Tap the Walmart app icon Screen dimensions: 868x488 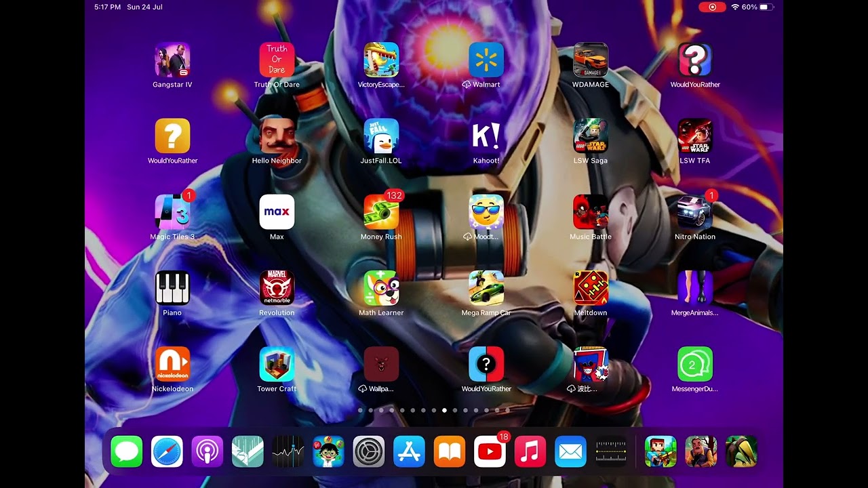coord(486,60)
